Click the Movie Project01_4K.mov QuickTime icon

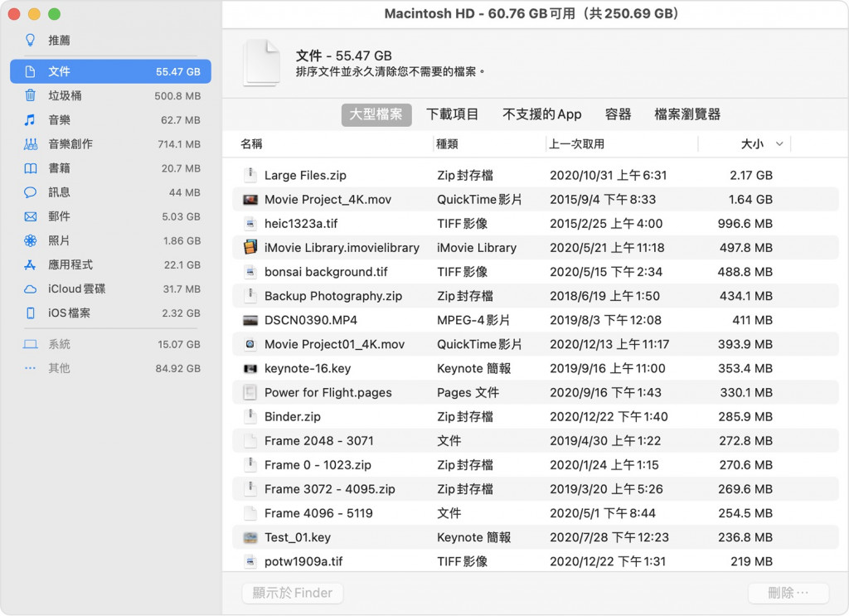pos(250,344)
